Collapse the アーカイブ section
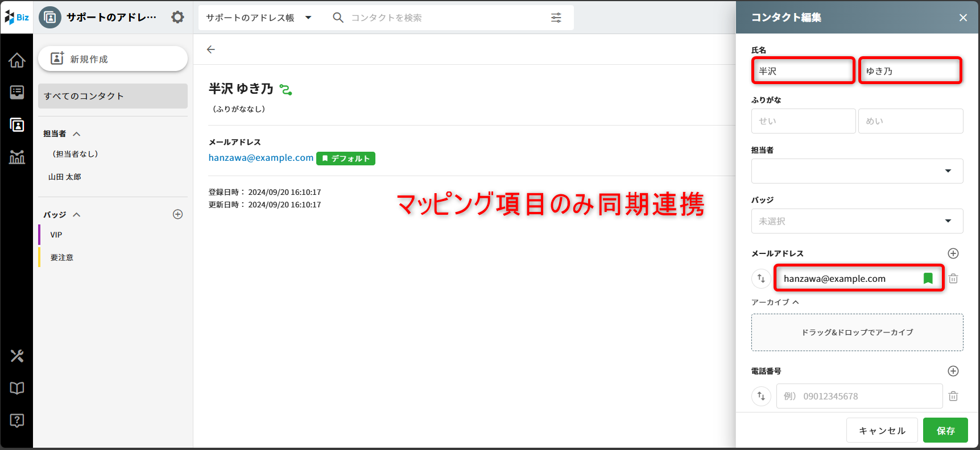This screenshot has height=450, width=980. coord(796,302)
